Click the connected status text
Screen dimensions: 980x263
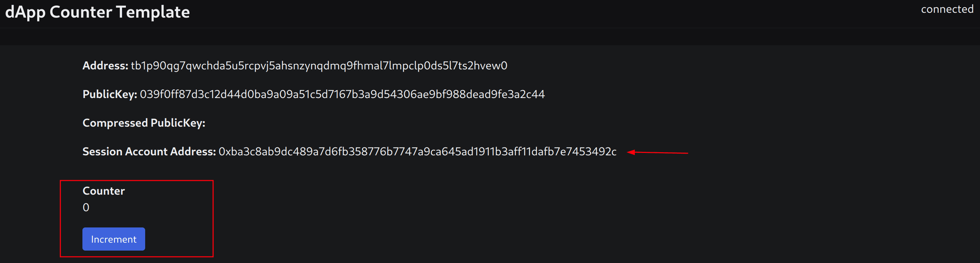click(947, 9)
